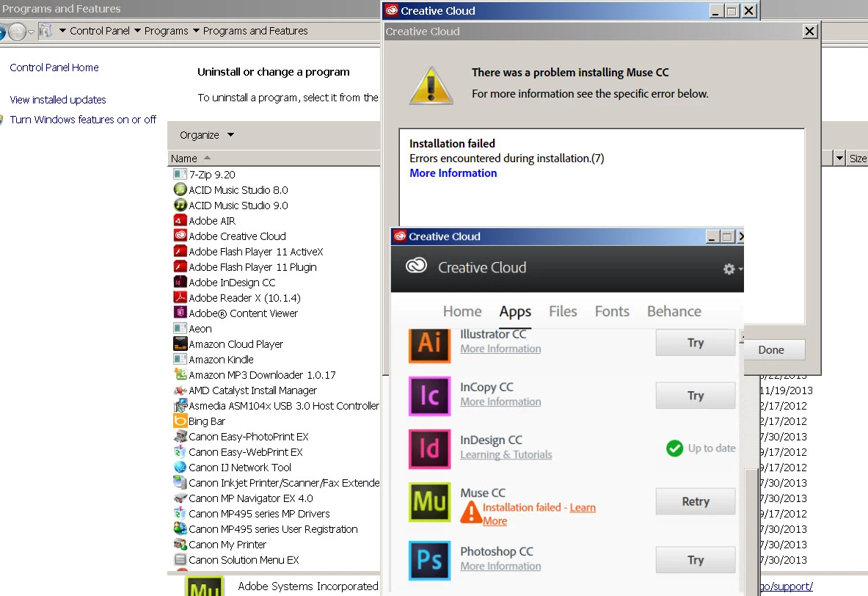Select the Amazon Cloud Player icon
Viewport: 868px width, 596px height.
point(180,344)
